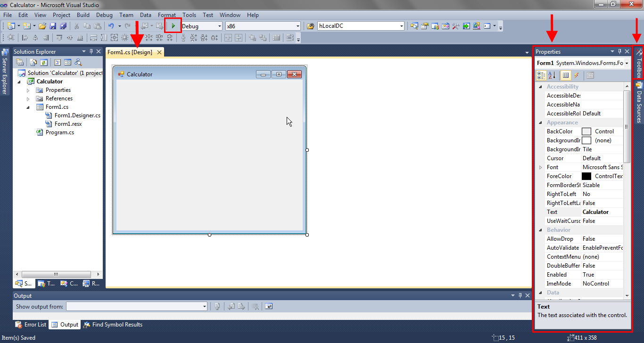The width and height of the screenshot is (644, 343).
Task: Switch Properties to Categorized view
Action: 541,75
